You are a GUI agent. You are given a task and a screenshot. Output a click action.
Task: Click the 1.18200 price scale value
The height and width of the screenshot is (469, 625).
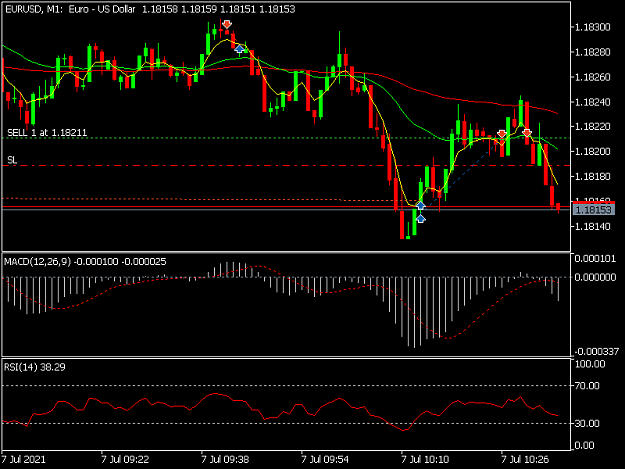tap(592, 151)
